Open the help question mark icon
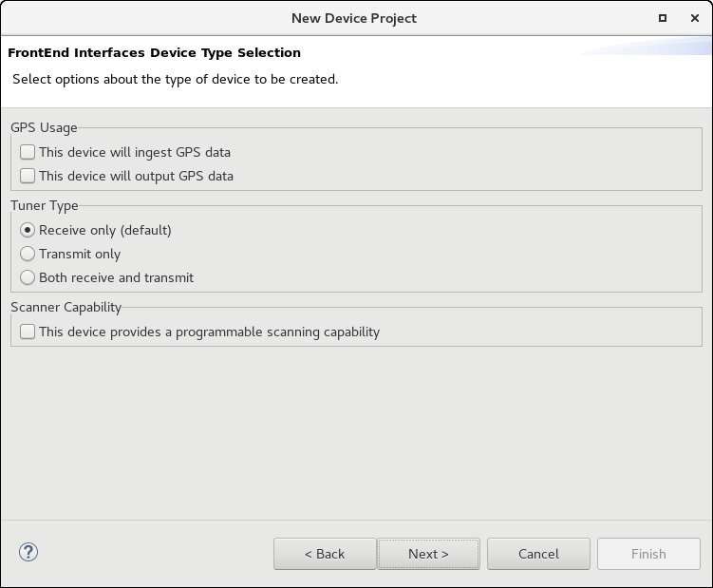 pyautogui.click(x=28, y=552)
